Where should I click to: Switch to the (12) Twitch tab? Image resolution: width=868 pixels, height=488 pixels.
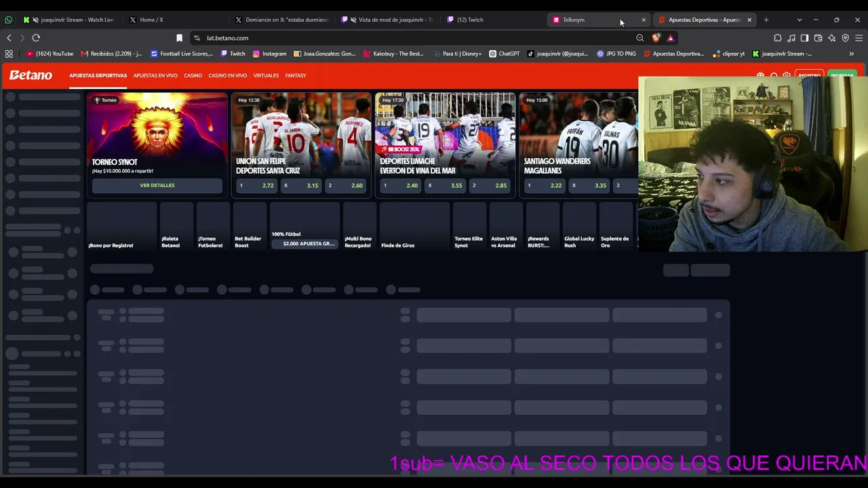pyautogui.click(x=494, y=20)
